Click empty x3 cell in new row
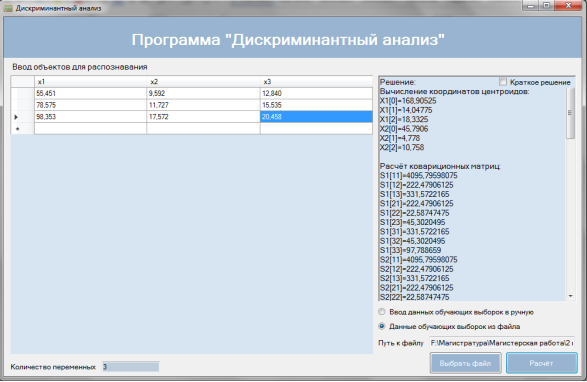 point(316,128)
